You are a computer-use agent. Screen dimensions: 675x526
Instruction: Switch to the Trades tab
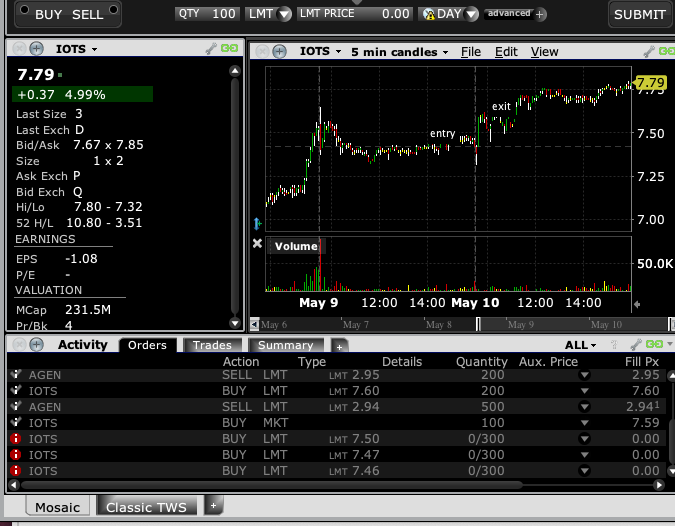pos(212,345)
